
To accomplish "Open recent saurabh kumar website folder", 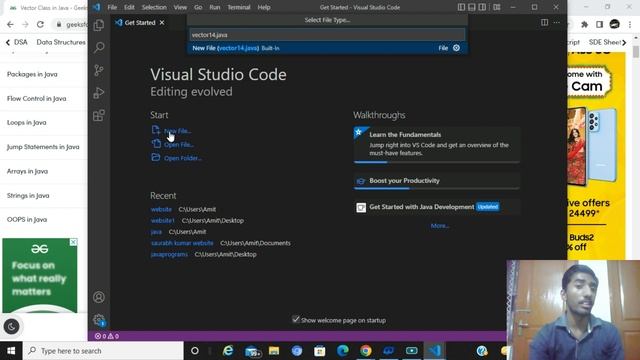I will [x=182, y=243].
